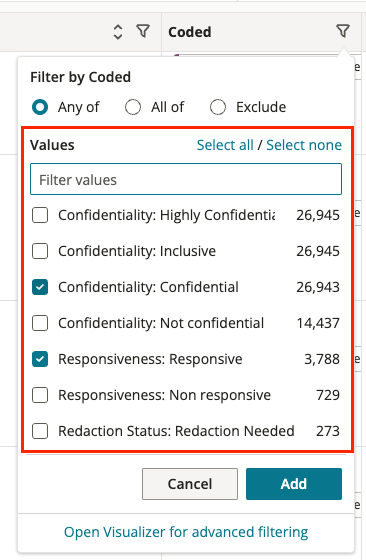This screenshot has width=366, height=560.
Task: Uncheck the Confidentiality: Confidential checkbox
Action: pos(40,287)
